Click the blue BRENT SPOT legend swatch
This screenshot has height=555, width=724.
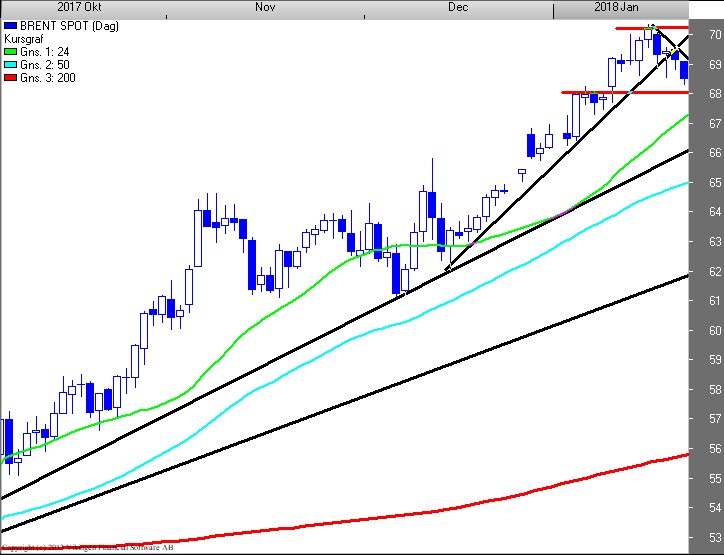pos(11,26)
